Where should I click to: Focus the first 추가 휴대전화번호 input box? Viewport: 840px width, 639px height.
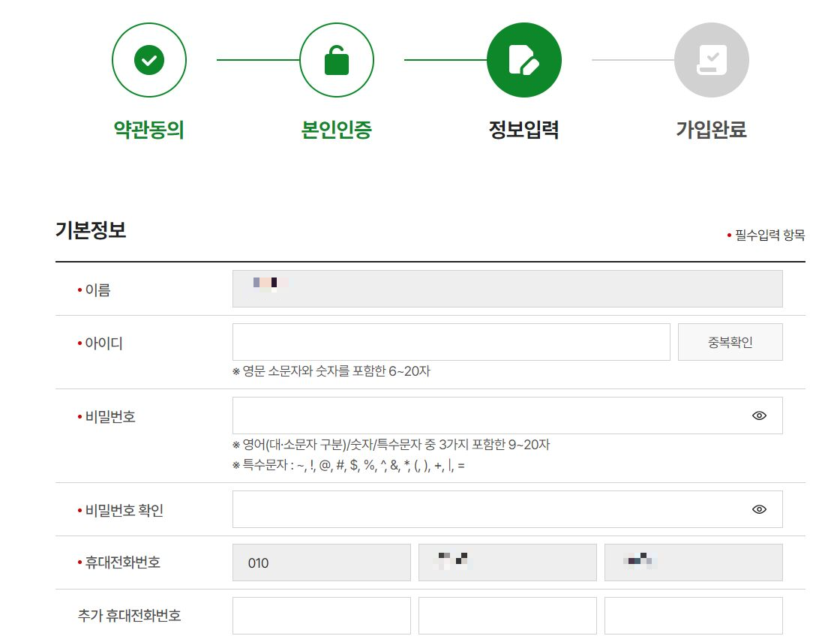point(321,615)
